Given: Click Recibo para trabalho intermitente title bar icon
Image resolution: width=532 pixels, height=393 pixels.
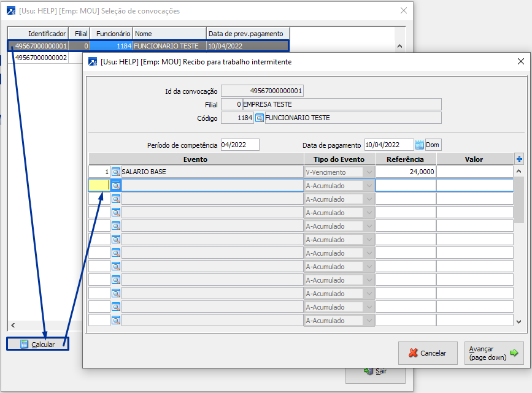Looking at the screenshot, I should [92, 62].
